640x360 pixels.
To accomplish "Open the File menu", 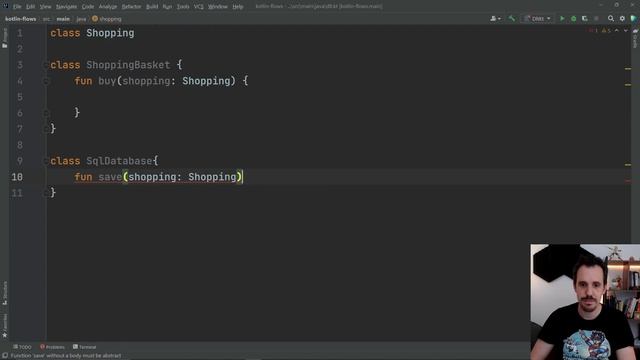I will pos(17,7).
